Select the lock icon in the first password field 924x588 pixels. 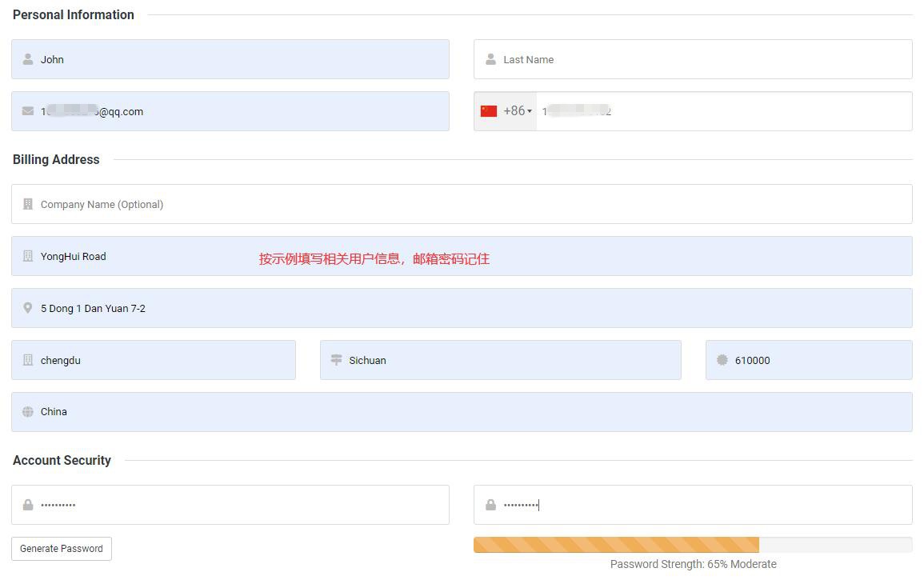coord(27,504)
